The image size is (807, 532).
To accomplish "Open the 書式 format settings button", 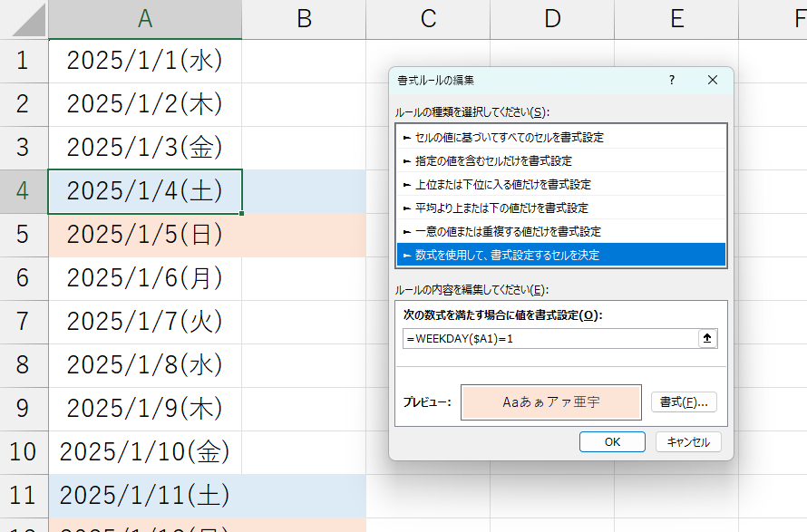I will point(684,401).
